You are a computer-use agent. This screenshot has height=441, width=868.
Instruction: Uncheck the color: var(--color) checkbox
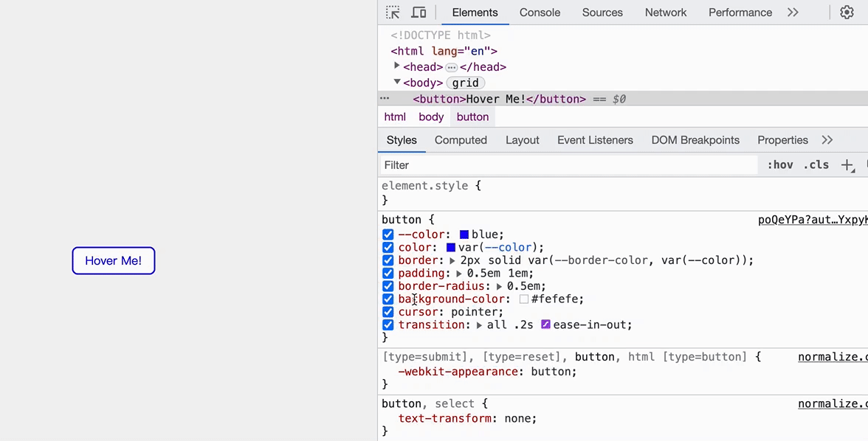point(388,247)
